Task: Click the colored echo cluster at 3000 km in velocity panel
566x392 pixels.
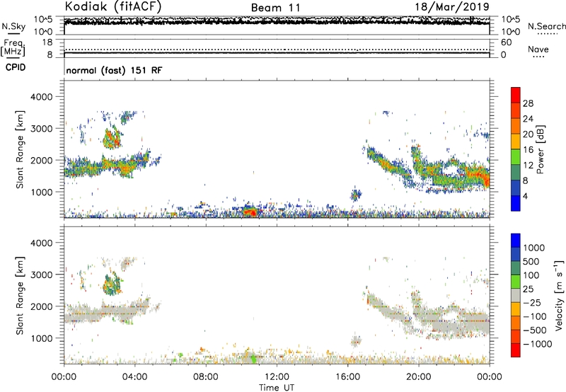Action: click(x=112, y=284)
